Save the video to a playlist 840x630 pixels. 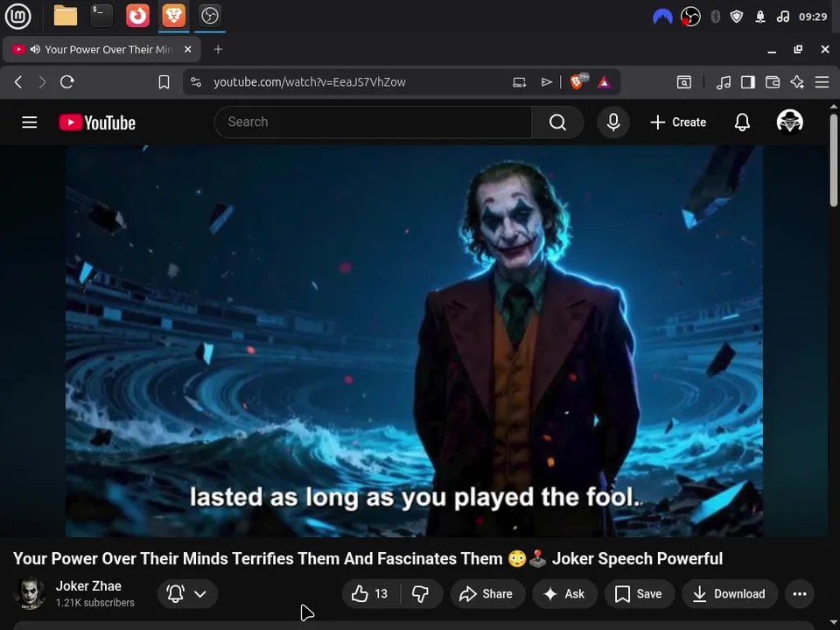(639, 593)
